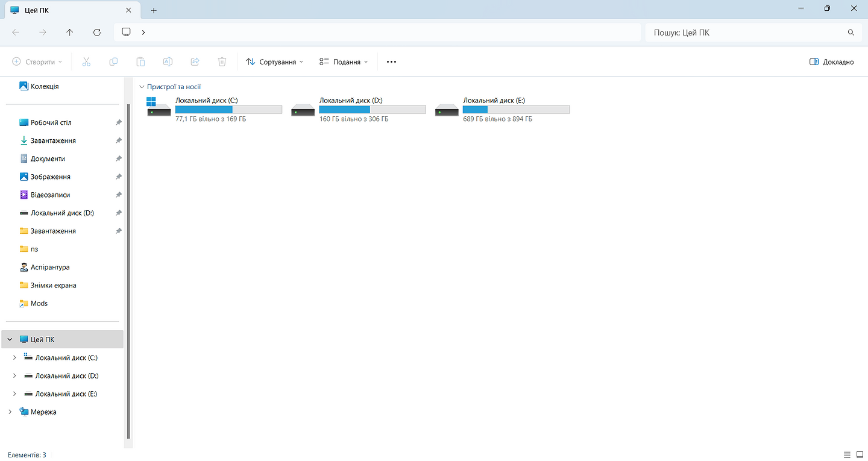The height and width of the screenshot is (461, 868).
Task: Click the Delete trash bin icon
Action: (222, 61)
